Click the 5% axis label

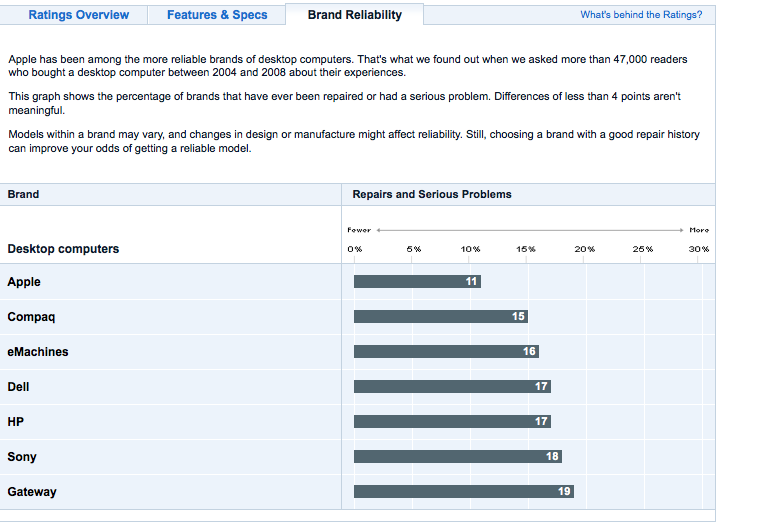pyautogui.click(x=414, y=249)
